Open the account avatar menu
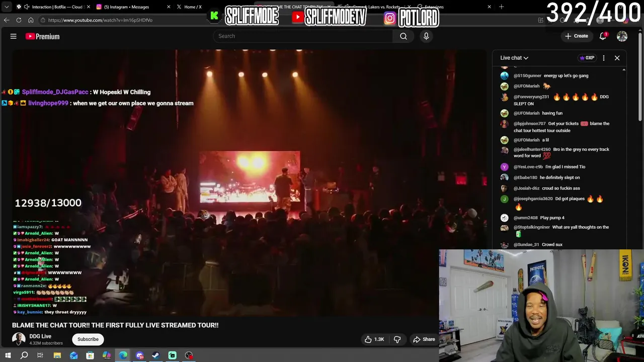644x362 pixels. tap(622, 36)
